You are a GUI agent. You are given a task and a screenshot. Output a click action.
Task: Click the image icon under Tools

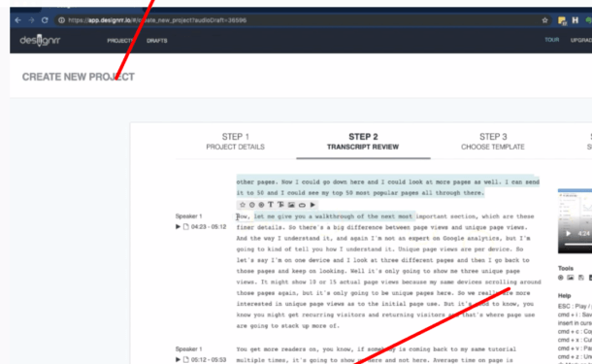pos(571,278)
